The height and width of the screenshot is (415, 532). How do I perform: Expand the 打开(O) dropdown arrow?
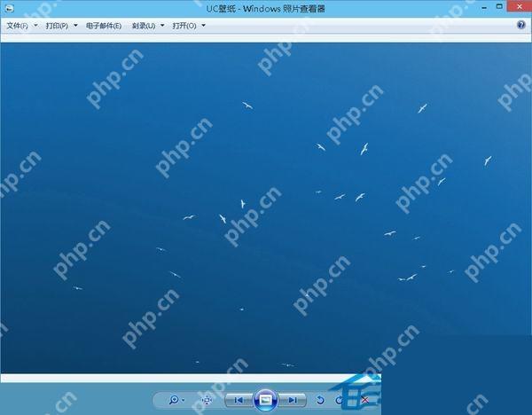coord(203,26)
